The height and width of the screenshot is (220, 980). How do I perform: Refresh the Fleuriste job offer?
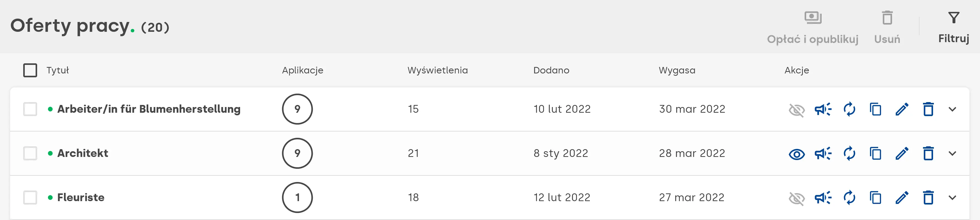849,198
